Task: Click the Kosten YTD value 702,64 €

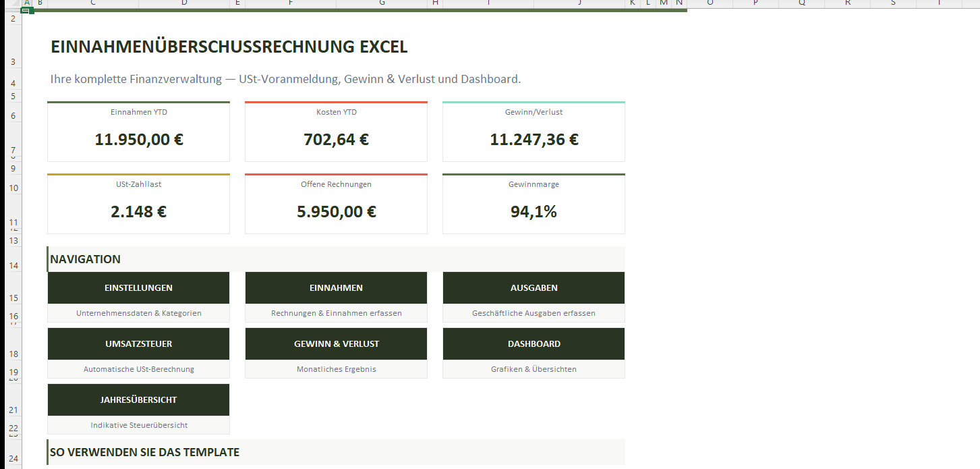Action: pyautogui.click(x=336, y=140)
